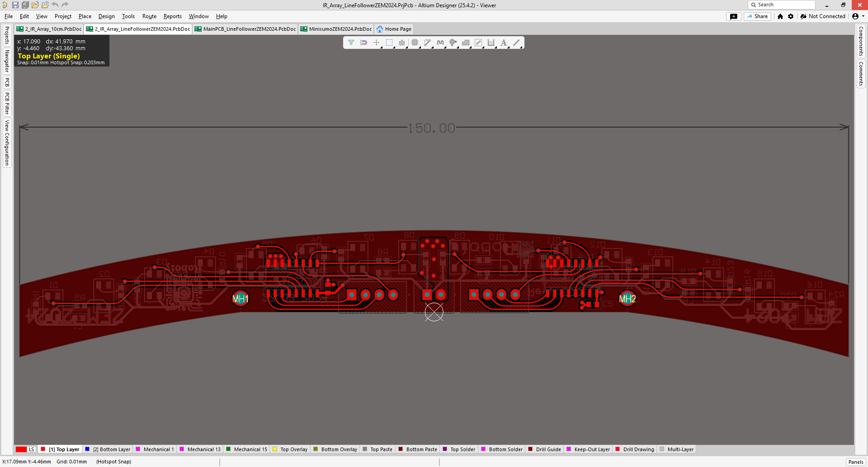
Task: Switch to the MainPCB_LineFollowerZEM2024.PcbDoc tab
Action: [245, 29]
